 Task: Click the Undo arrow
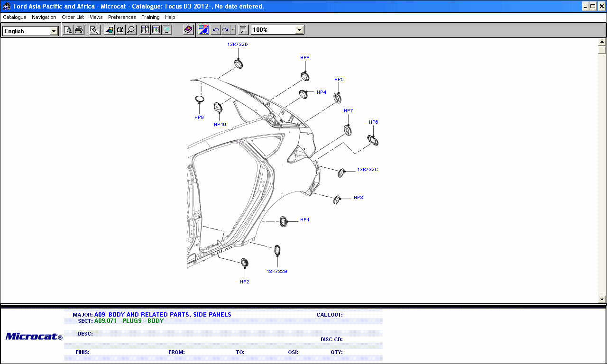pos(215,29)
